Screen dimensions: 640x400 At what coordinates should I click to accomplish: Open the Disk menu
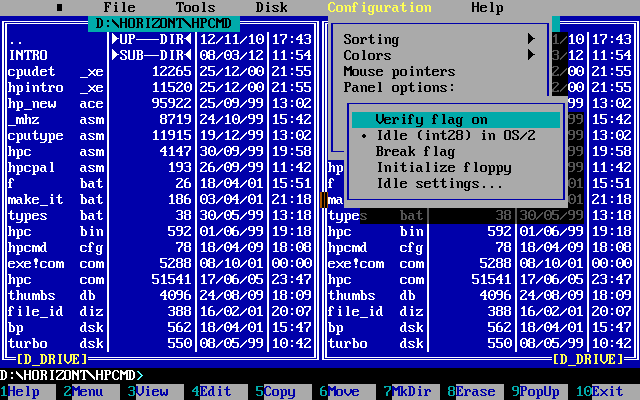(271, 7)
